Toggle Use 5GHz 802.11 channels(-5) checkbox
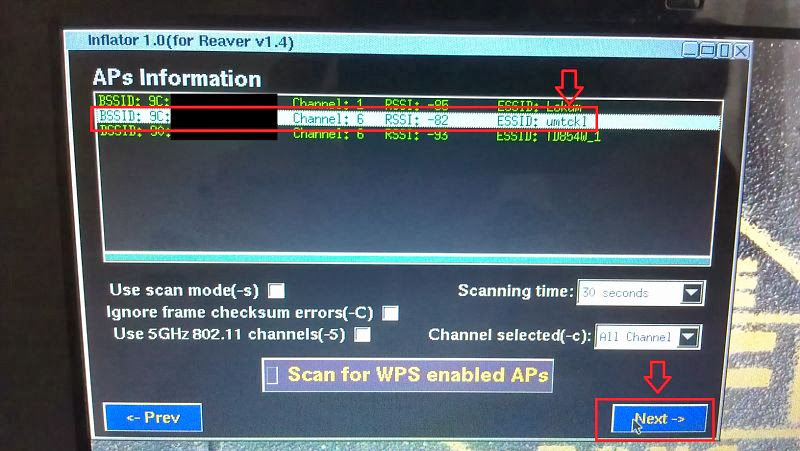 [362, 335]
